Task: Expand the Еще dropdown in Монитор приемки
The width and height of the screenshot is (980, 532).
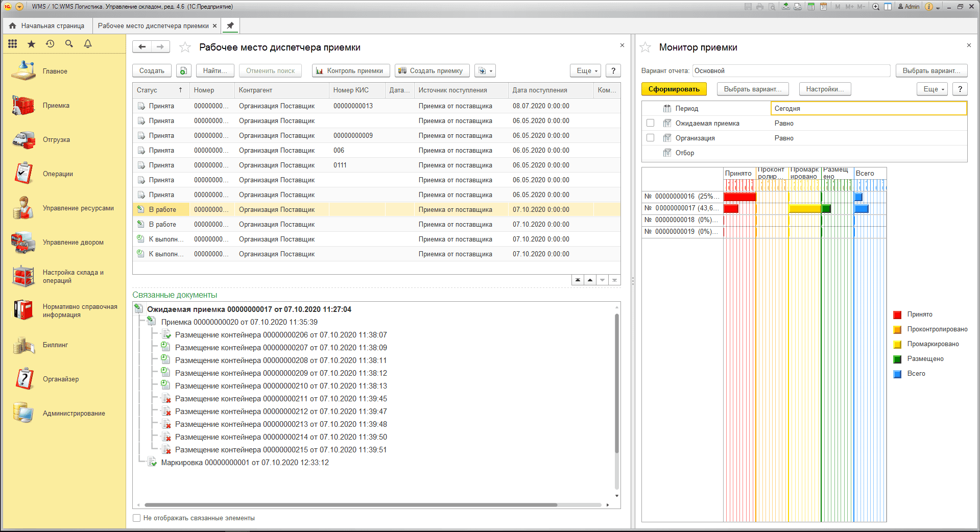Action: (x=934, y=89)
